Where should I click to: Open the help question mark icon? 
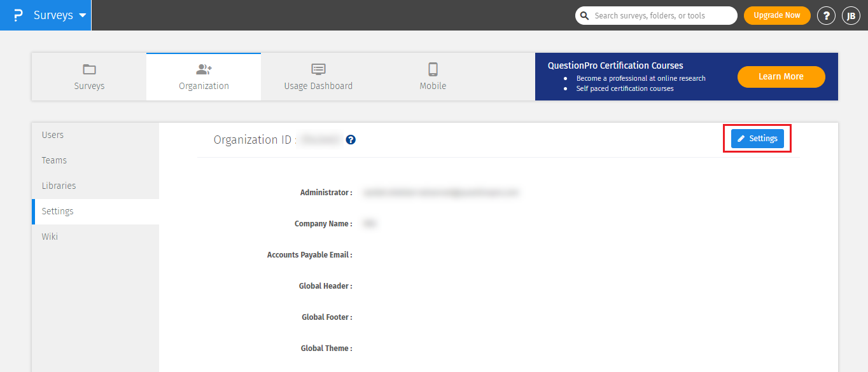coord(826,16)
